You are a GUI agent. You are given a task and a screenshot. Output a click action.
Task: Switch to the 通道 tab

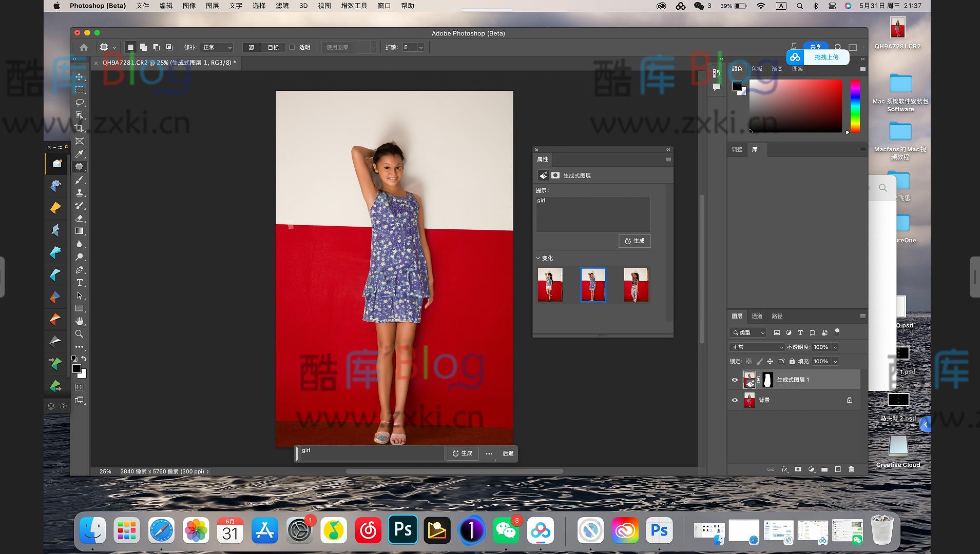coord(757,316)
